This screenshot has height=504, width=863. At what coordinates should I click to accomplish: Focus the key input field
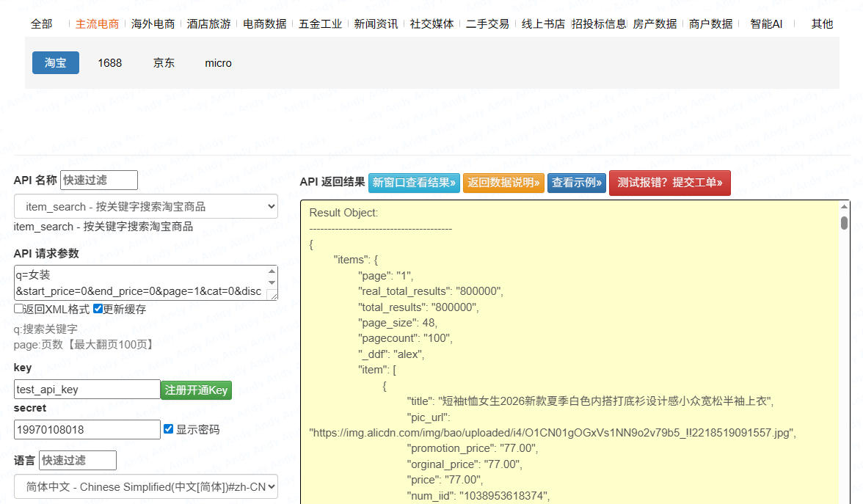pyautogui.click(x=87, y=390)
